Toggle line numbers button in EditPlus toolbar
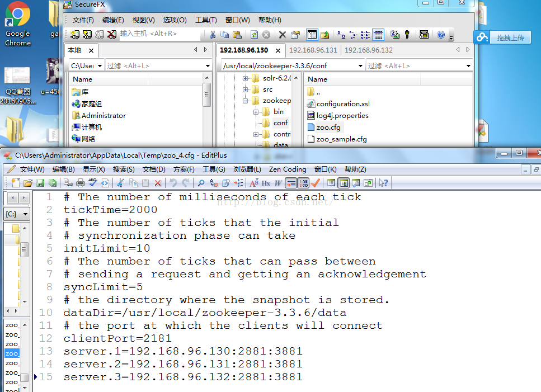 point(304,183)
